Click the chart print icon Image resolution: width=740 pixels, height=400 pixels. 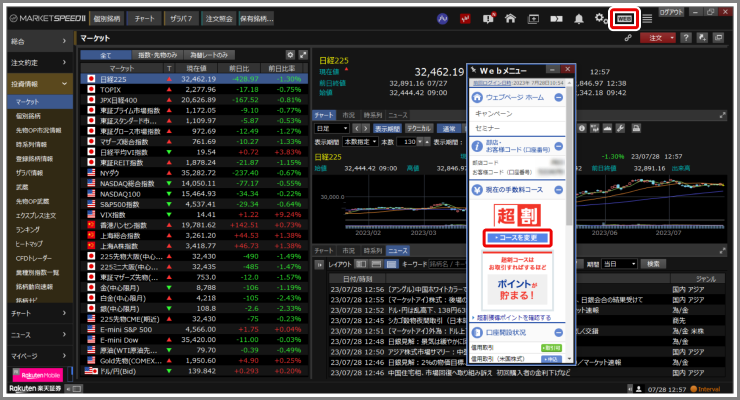(636, 128)
